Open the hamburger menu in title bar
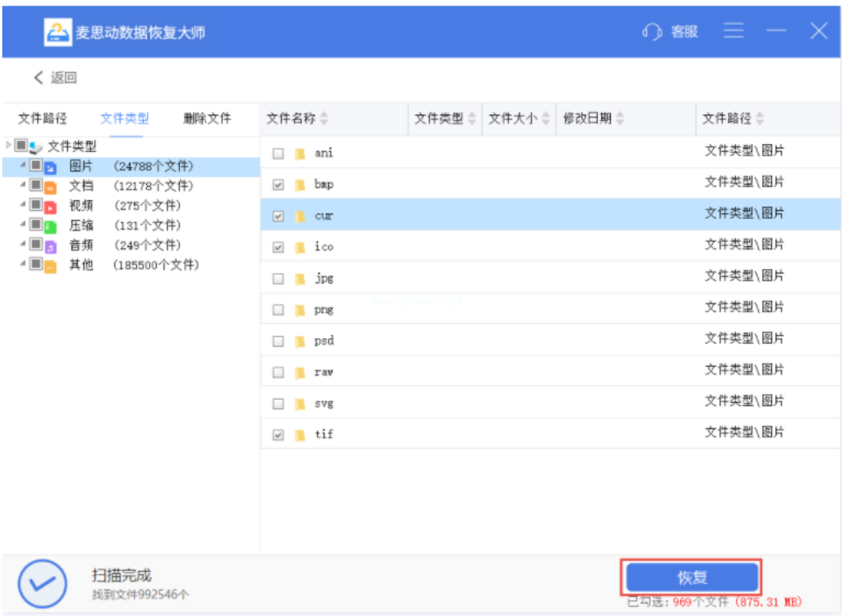842x616 pixels. click(x=734, y=31)
